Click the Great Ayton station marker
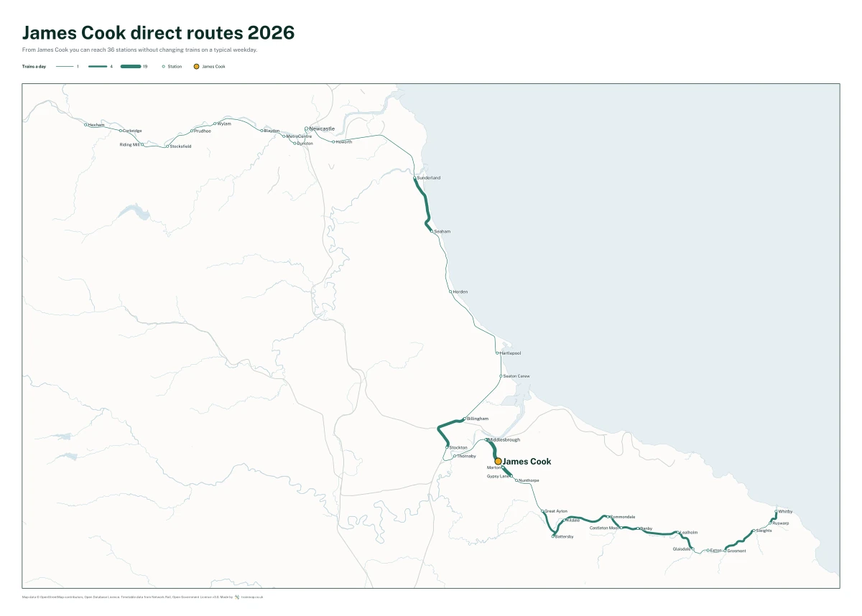The height and width of the screenshot is (616, 862). pos(542,511)
